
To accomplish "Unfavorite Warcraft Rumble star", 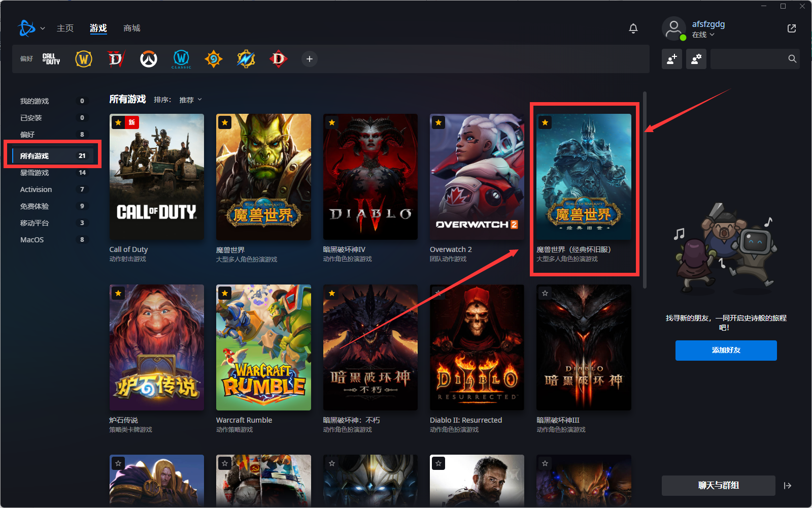I will coord(225,293).
